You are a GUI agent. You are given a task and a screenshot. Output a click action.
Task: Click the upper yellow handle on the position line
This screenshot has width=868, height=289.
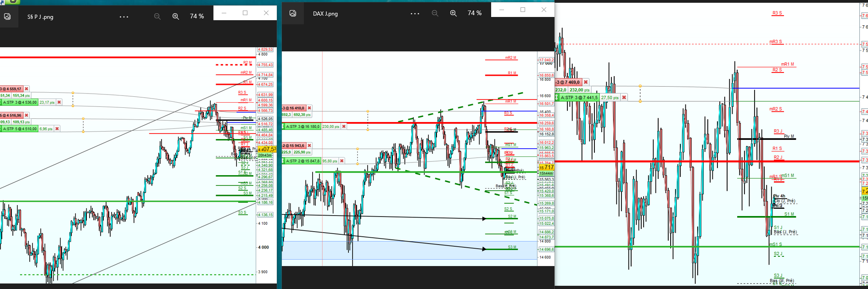[x=640, y=86]
